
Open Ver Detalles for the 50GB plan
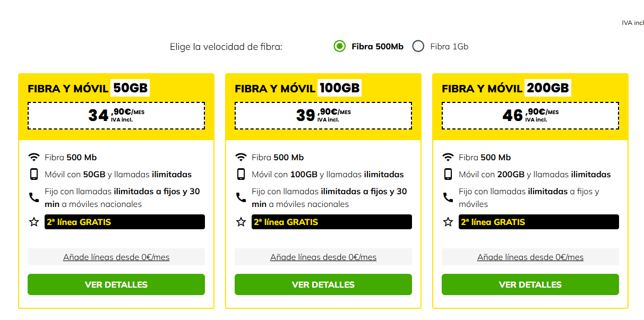pos(116,284)
